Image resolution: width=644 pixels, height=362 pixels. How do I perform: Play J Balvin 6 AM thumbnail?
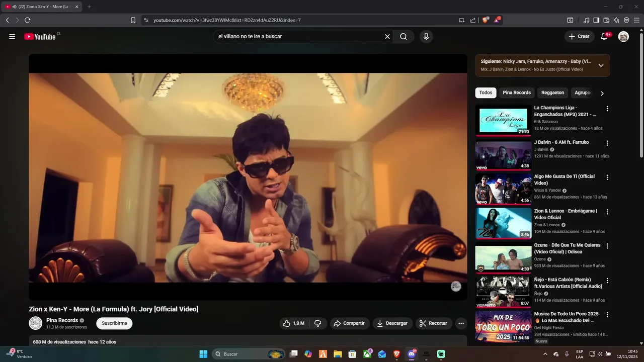tap(503, 155)
